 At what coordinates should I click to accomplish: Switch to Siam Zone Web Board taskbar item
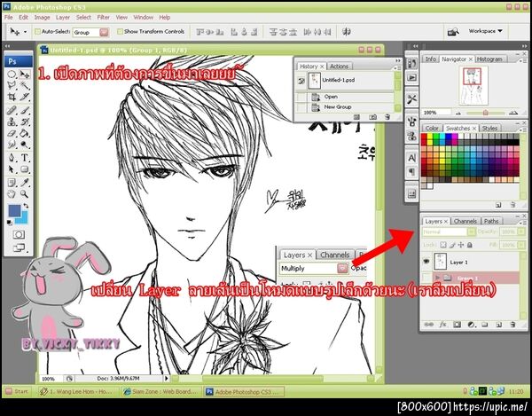click(x=161, y=391)
